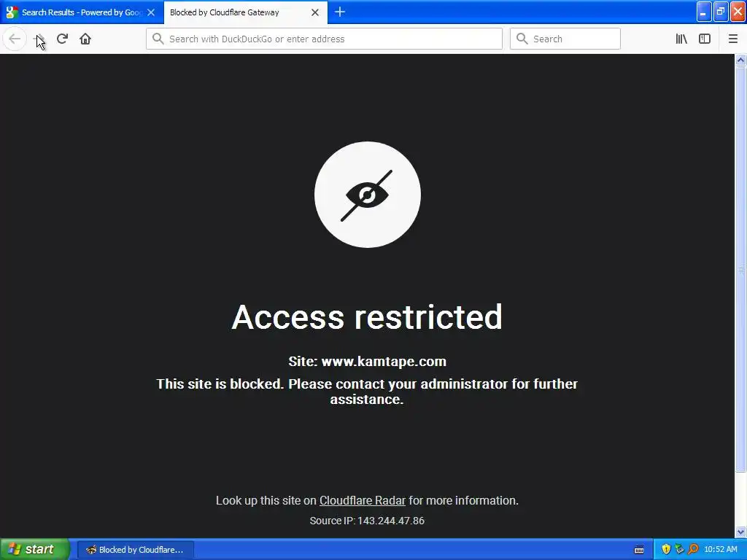Click the vertical scrollbar down arrow
Screen dimensions: 747x560
point(740,532)
